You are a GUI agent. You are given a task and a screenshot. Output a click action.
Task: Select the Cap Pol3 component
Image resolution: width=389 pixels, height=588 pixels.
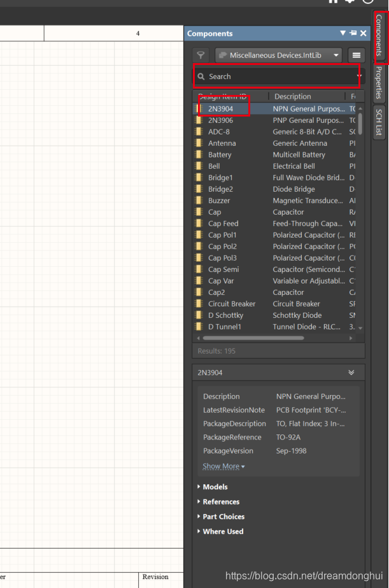[274, 258]
